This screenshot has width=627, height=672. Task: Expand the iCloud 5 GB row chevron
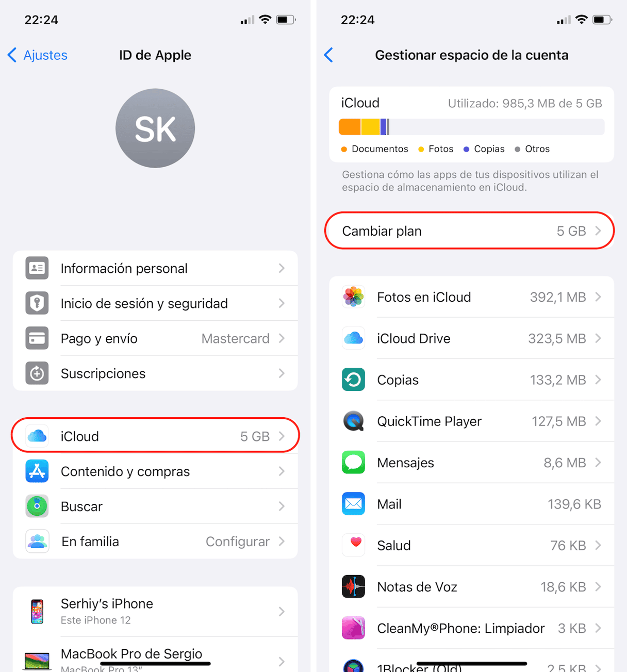pyautogui.click(x=282, y=436)
